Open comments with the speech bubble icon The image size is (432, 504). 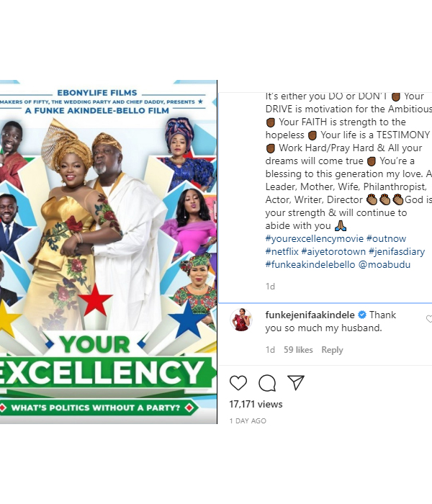[x=267, y=383]
